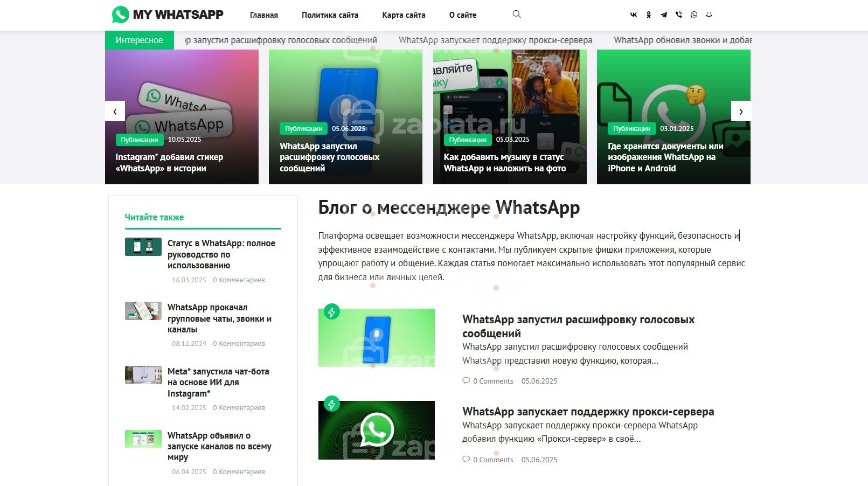Open sidebar article 'Meta* запустила чат-бота'
This screenshot has width=868, height=486.
point(218,382)
